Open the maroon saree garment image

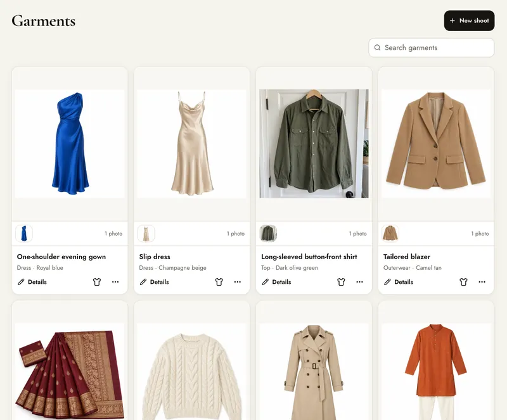click(70, 371)
